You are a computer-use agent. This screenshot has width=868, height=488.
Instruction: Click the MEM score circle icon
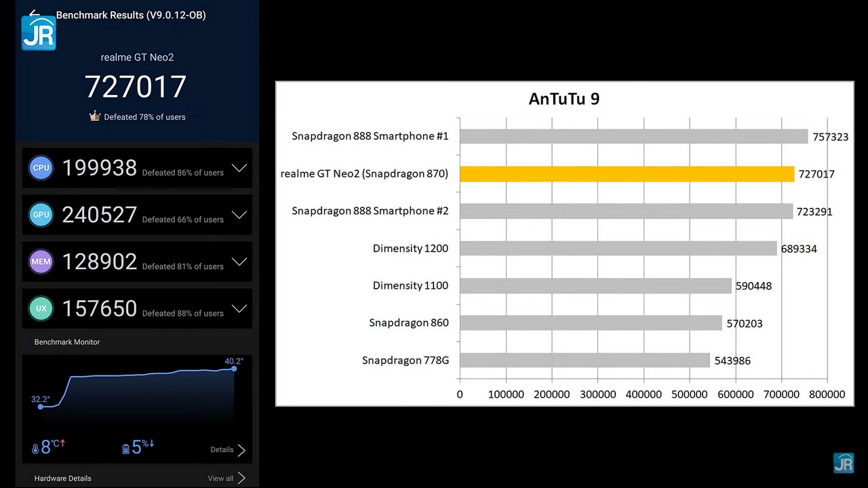[x=41, y=262]
